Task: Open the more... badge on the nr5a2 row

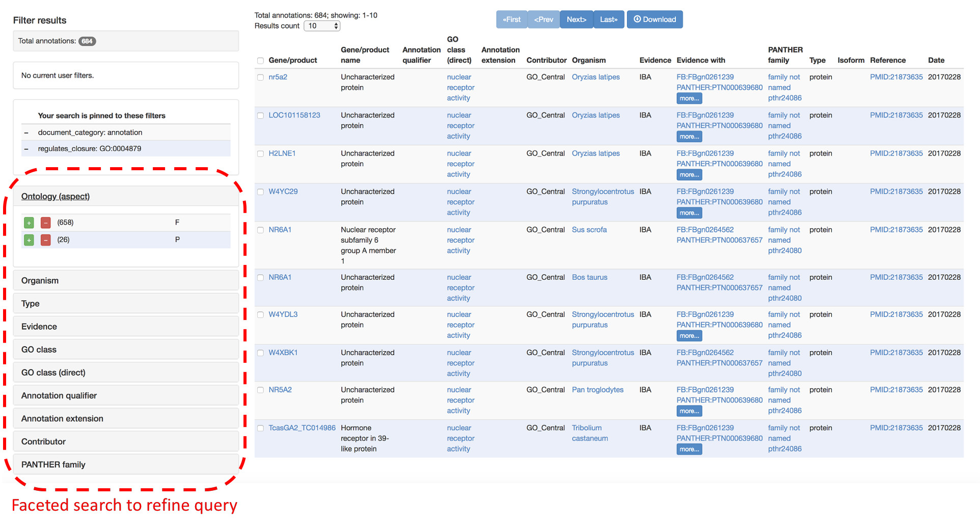Action: (689, 98)
